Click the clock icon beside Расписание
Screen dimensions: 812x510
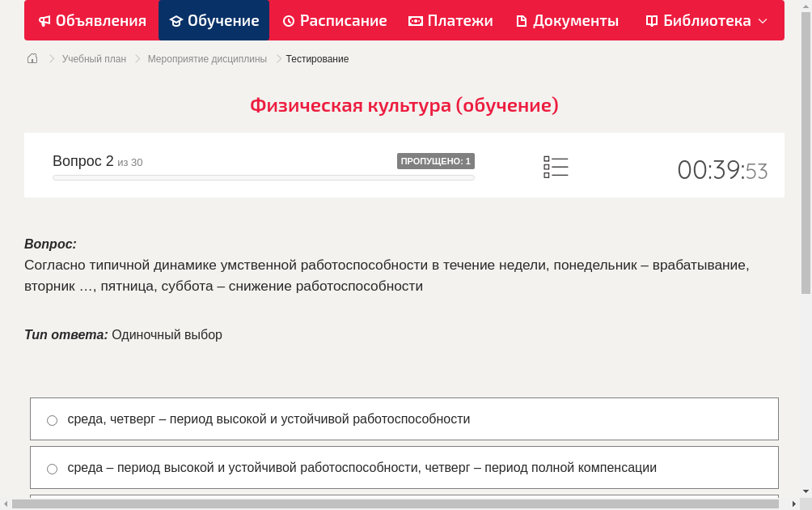tap(288, 20)
